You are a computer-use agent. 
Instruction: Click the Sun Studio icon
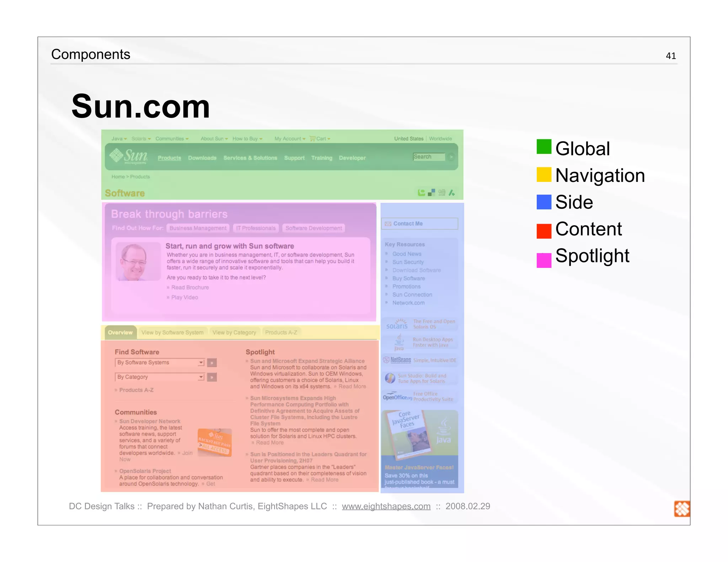tap(390, 378)
